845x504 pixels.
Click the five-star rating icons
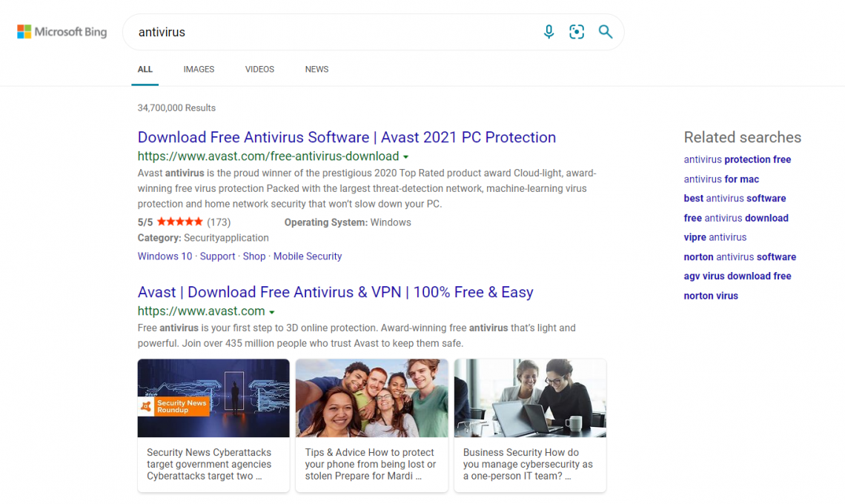[179, 222]
